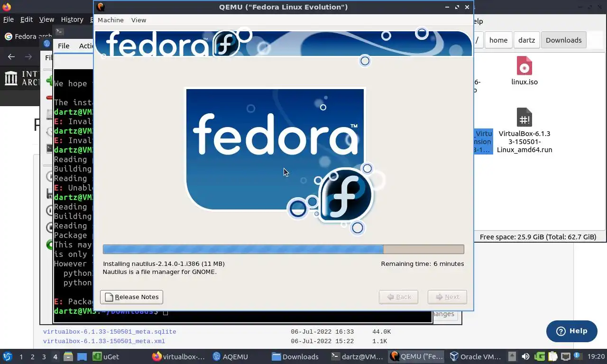This screenshot has width=607, height=364.
Task: Click Firefox back arrow
Action: (x=11, y=57)
